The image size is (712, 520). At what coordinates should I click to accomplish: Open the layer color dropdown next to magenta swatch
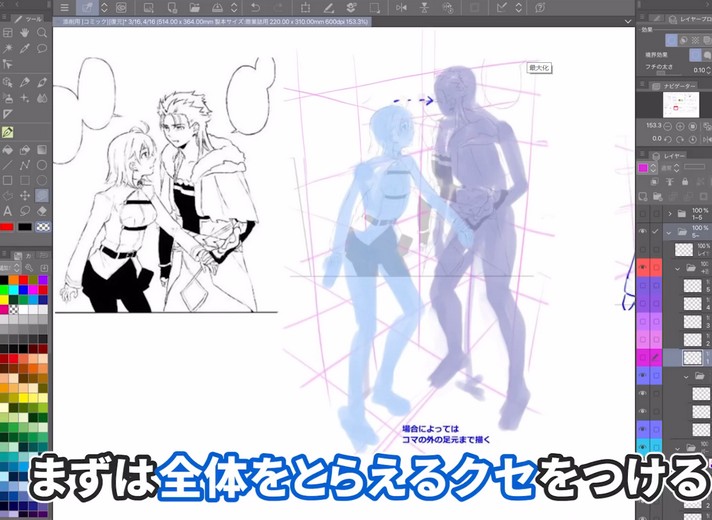[653, 168]
